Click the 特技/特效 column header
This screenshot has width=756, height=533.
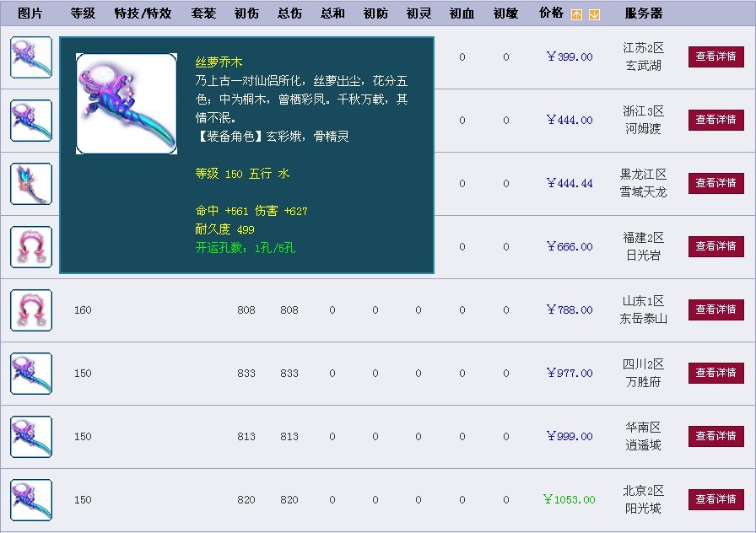click(x=143, y=13)
